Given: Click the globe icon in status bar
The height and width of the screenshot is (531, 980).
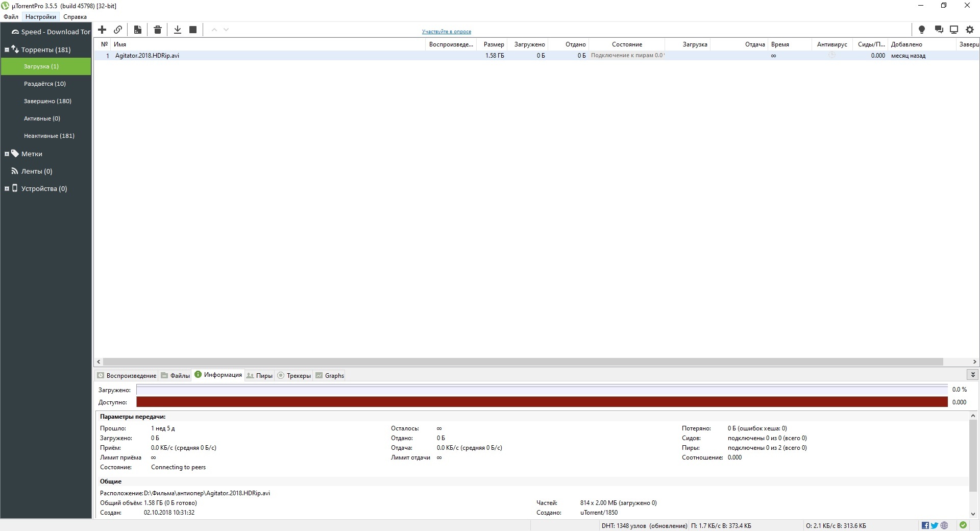Looking at the screenshot, I should [944, 525].
